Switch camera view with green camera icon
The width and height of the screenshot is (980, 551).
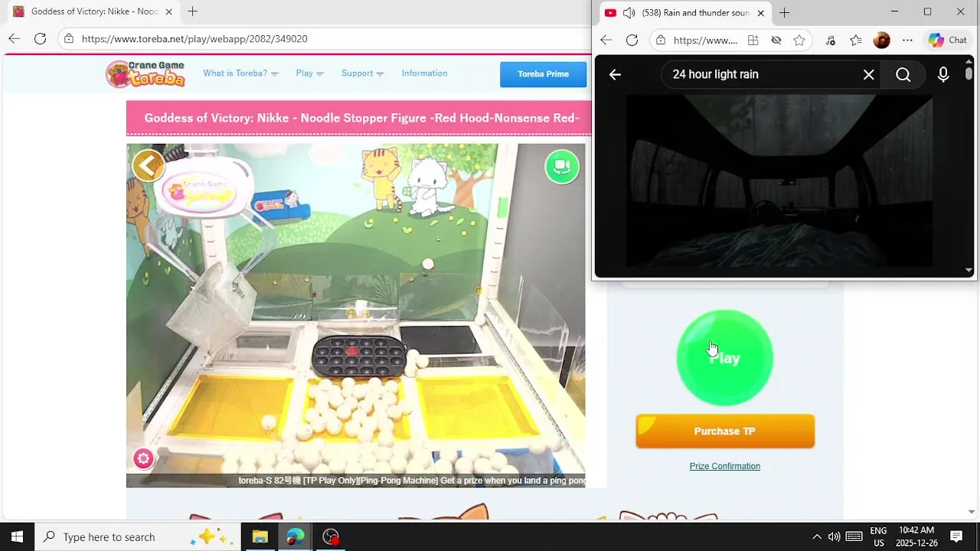coord(562,166)
